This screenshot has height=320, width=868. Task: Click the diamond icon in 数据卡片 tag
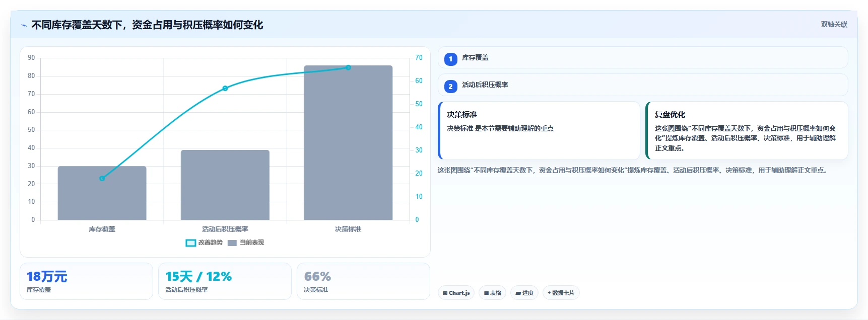tap(549, 292)
